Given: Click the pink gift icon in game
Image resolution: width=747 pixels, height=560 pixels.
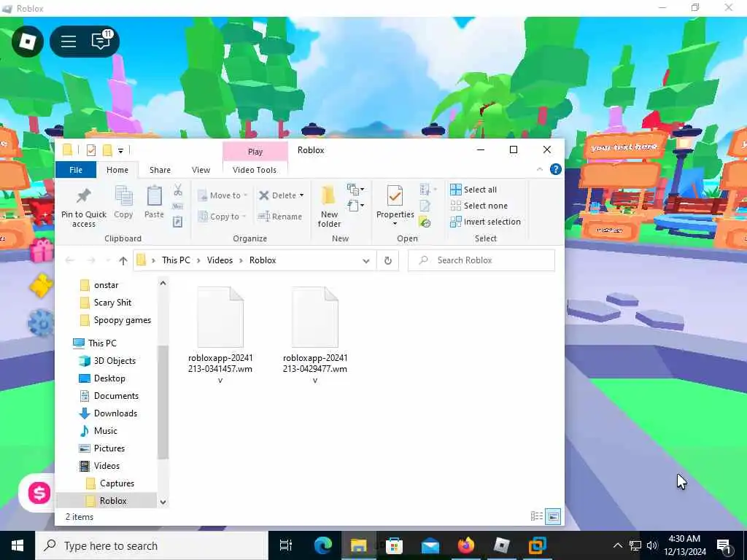Looking at the screenshot, I should click(42, 250).
